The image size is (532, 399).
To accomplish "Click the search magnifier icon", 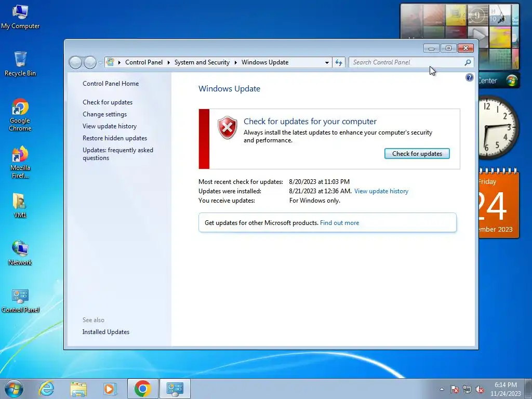I will (x=468, y=62).
